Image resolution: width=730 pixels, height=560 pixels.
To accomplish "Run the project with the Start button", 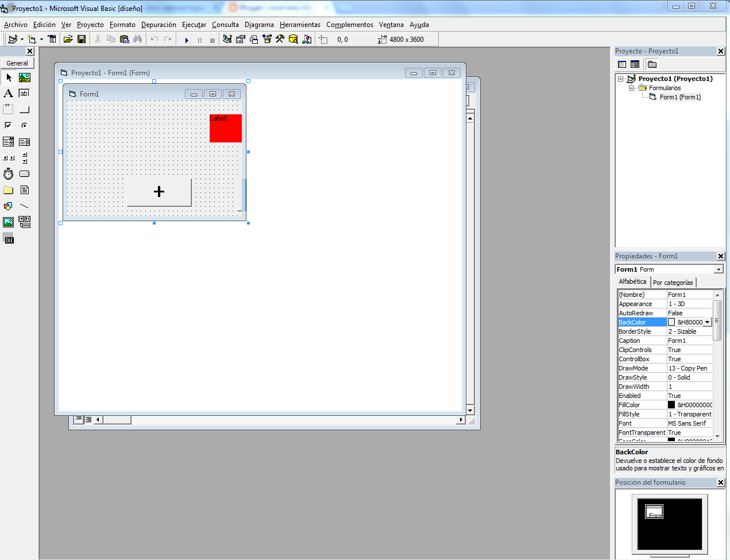I will tap(186, 40).
